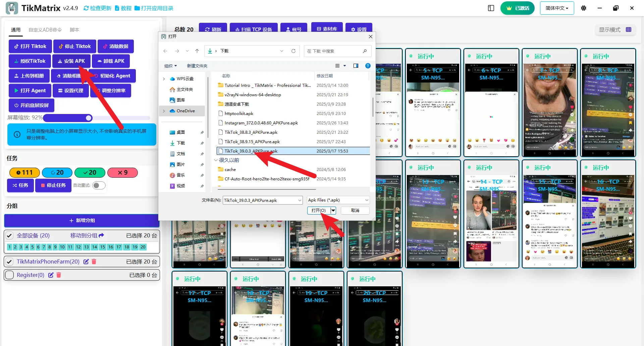Image resolution: width=644 pixels, height=346 pixels.
Task: Open the 帐号 accounts panel
Action: tap(293, 30)
